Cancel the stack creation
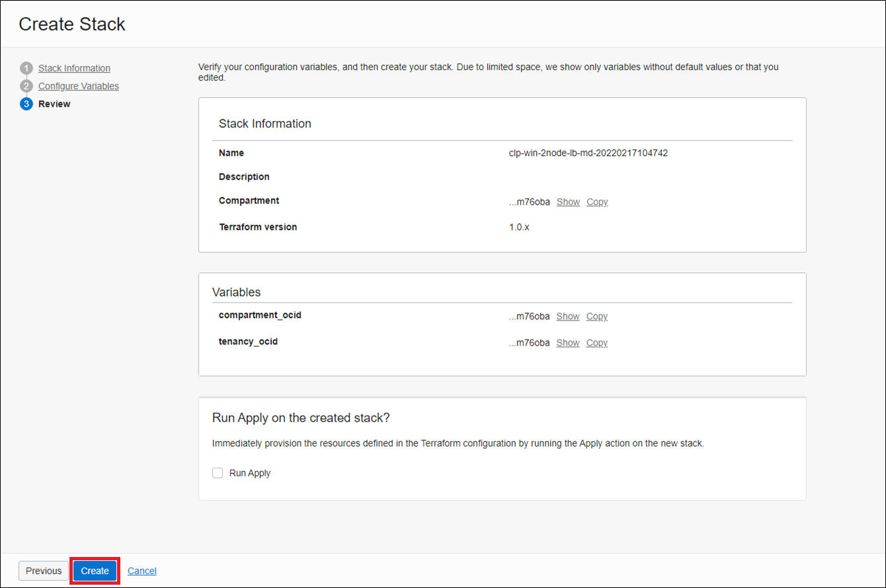Screen dimensions: 886x588 (x=142, y=571)
